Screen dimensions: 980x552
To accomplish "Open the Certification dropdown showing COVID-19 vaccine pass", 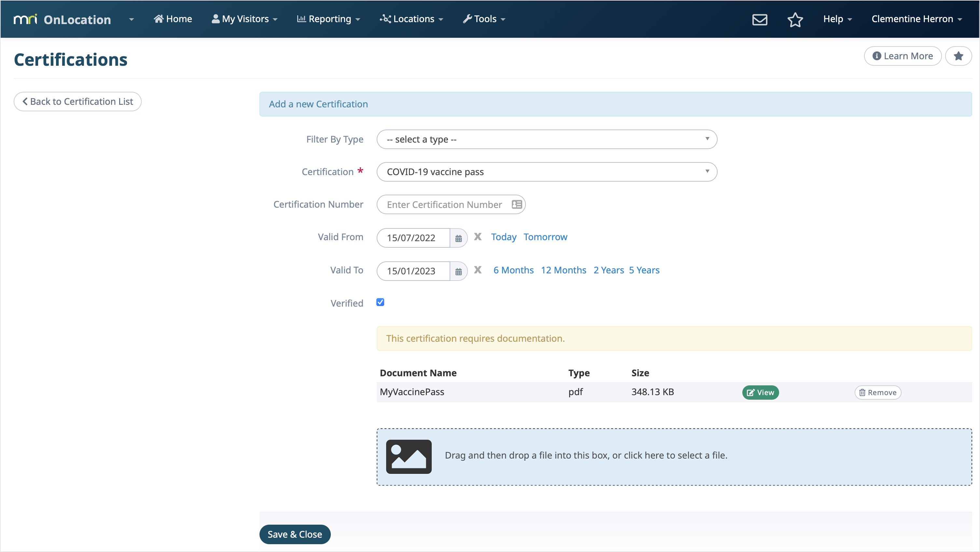I will click(547, 172).
